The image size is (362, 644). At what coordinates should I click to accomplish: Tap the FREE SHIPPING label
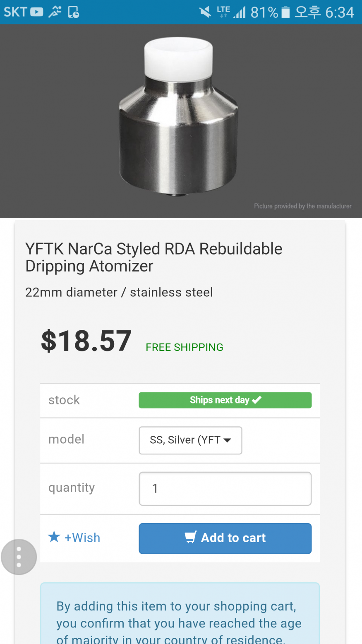click(185, 347)
